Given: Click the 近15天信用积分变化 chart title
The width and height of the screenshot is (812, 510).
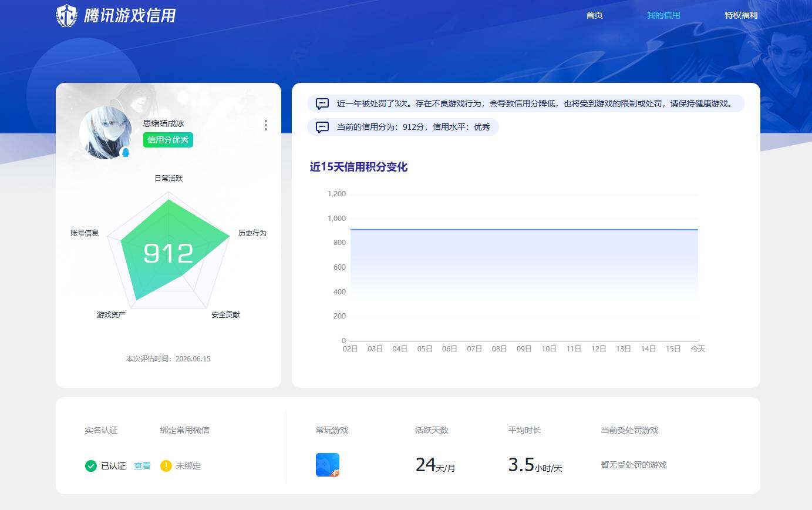Looking at the screenshot, I should pos(359,167).
